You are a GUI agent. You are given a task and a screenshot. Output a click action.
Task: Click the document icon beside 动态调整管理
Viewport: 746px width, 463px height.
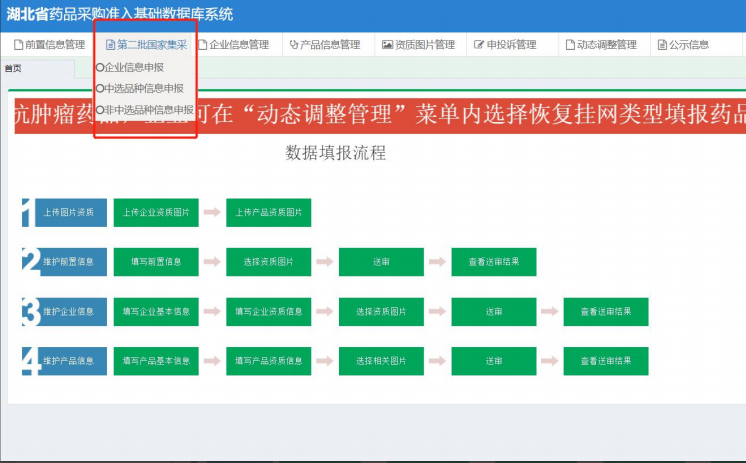(x=568, y=45)
